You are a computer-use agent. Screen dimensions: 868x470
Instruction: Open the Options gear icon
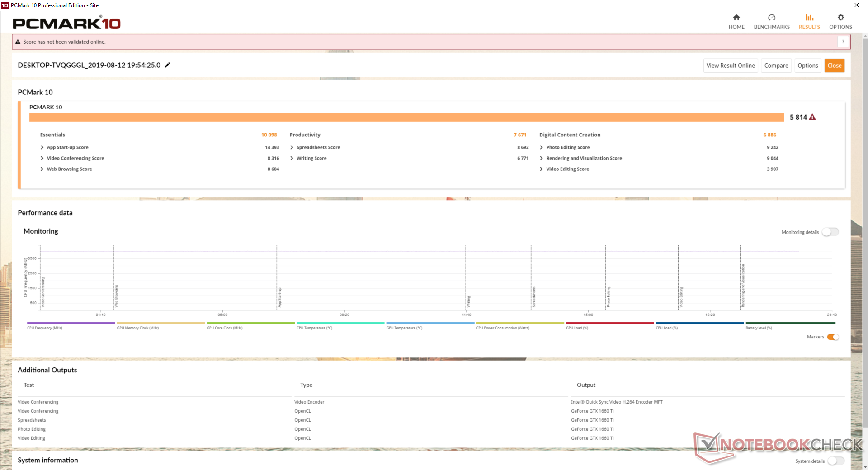tap(840, 18)
